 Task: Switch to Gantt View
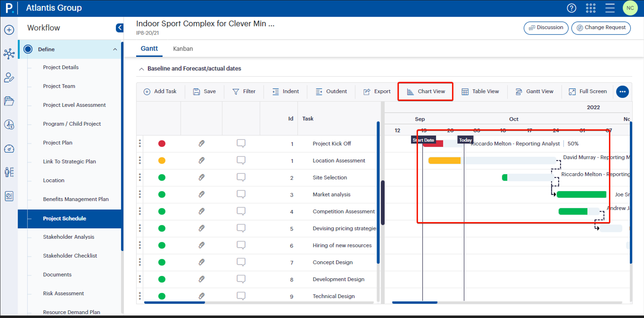tap(534, 91)
